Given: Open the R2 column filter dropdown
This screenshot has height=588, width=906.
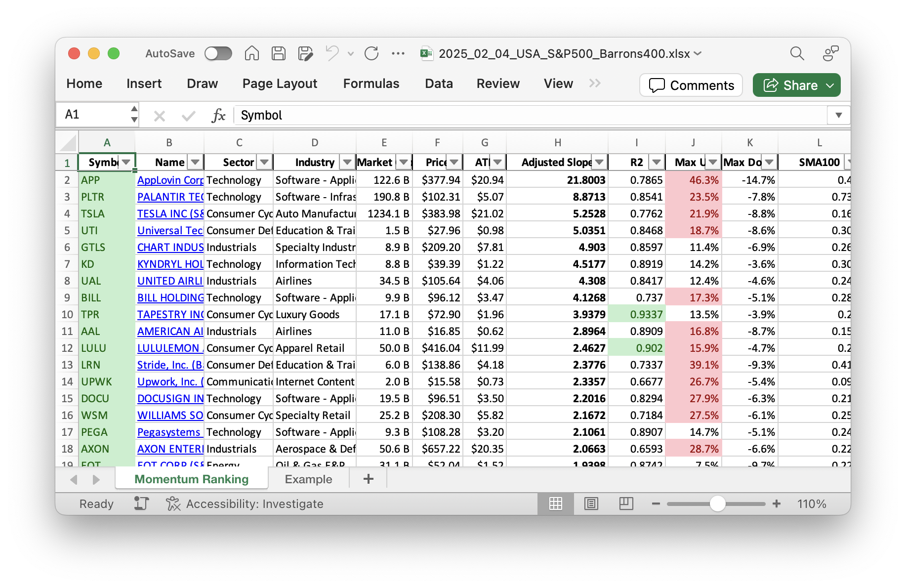Looking at the screenshot, I should point(657,162).
